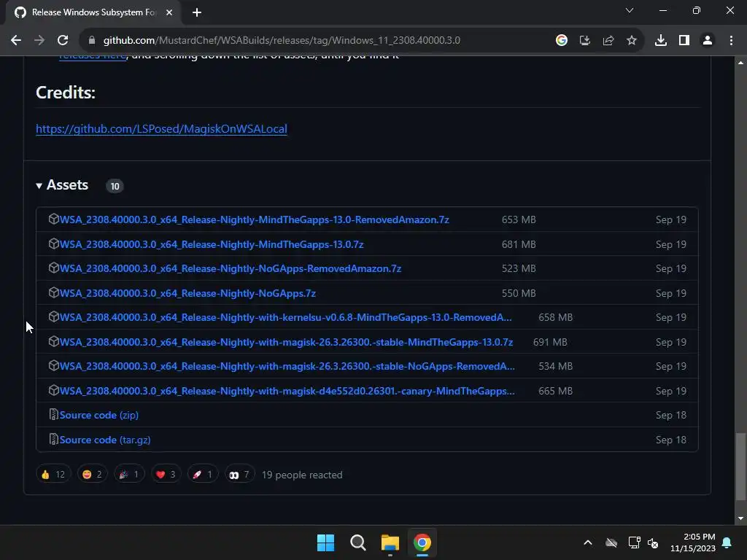Show hidden system tray icons

click(588, 542)
